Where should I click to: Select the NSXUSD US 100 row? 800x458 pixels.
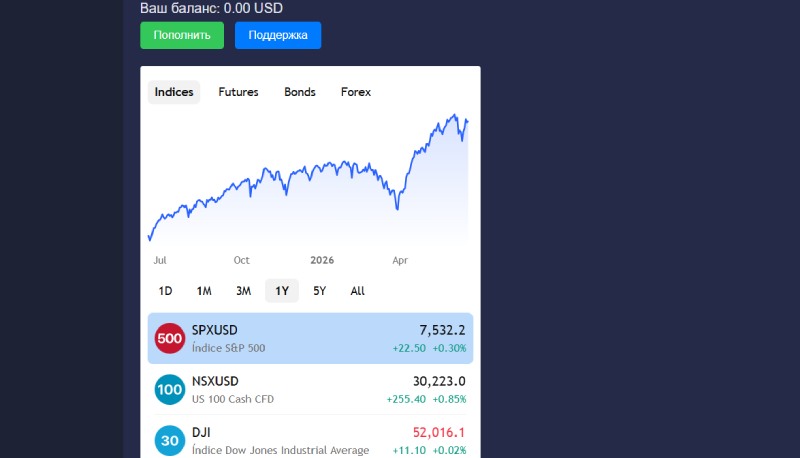coord(310,390)
